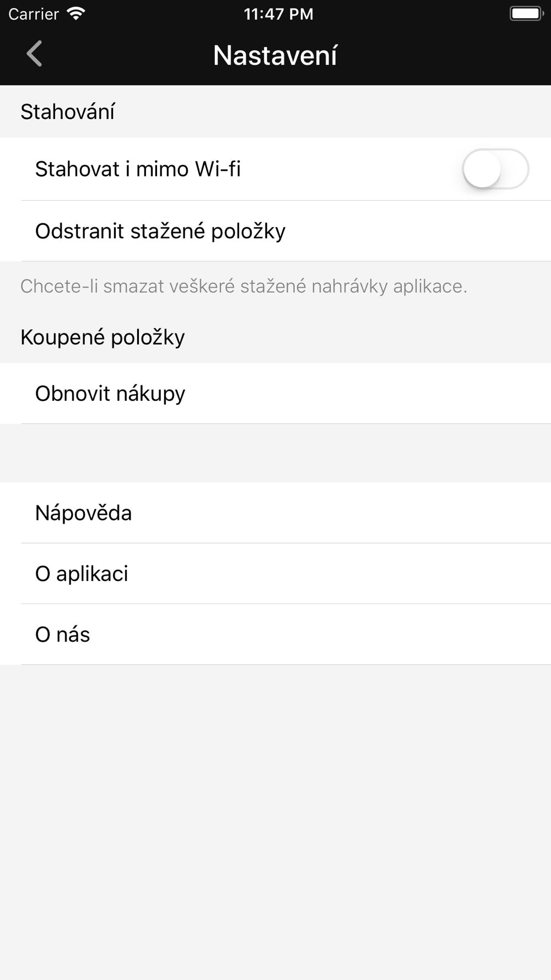Open Odstranit stažené položky
Screen dimensions: 551x980
(x=275, y=230)
